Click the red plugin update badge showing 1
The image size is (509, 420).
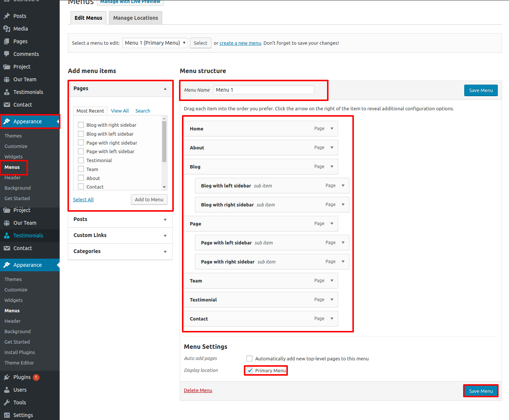36,377
